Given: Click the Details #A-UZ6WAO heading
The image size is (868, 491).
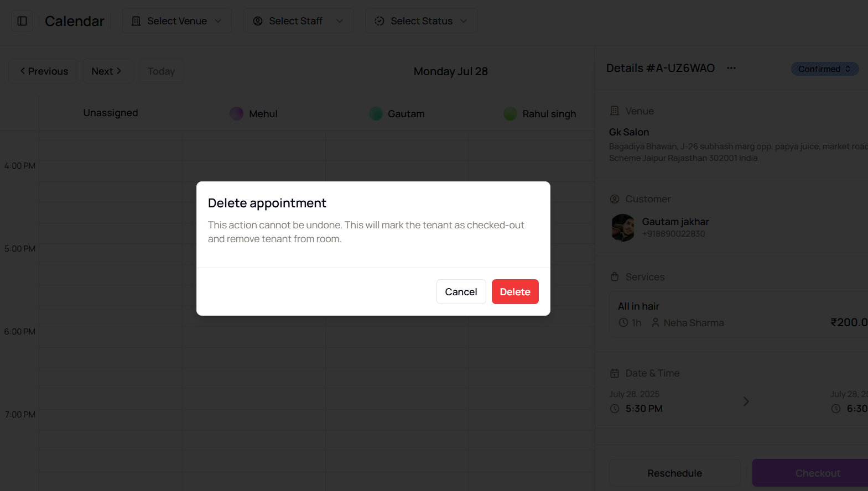Looking at the screenshot, I should coord(661,68).
